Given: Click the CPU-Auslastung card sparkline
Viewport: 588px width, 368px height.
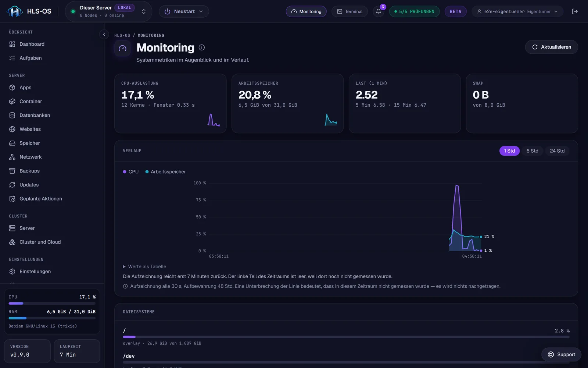Looking at the screenshot, I should 214,120.
